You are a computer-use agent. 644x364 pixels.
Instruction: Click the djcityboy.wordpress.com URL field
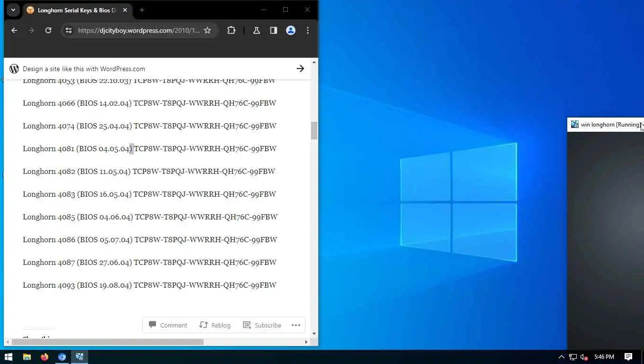pos(139,30)
